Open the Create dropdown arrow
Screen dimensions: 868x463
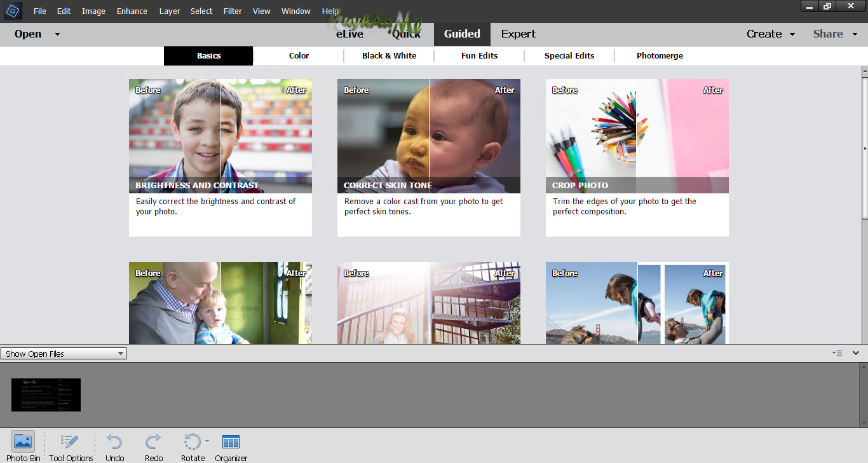(792, 34)
